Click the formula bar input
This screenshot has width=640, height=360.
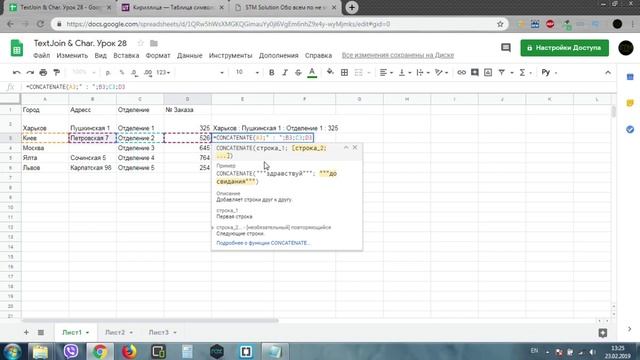tap(318, 87)
